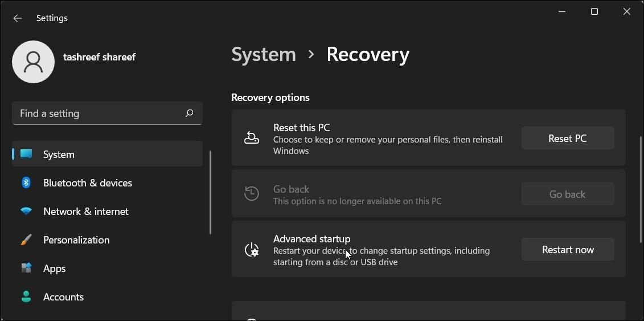Click the Advanced startup icon
Viewport: 644px width, 321px height.
[x=252, y=250]
